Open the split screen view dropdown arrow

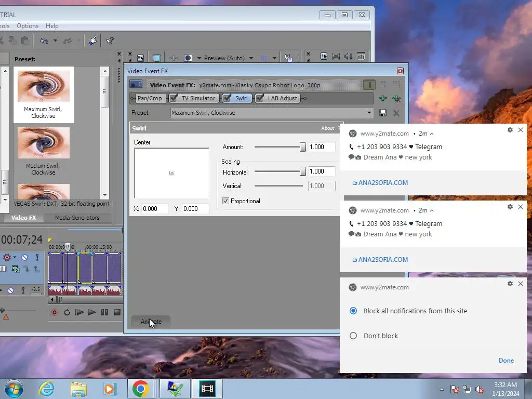(x=199, y=58)
